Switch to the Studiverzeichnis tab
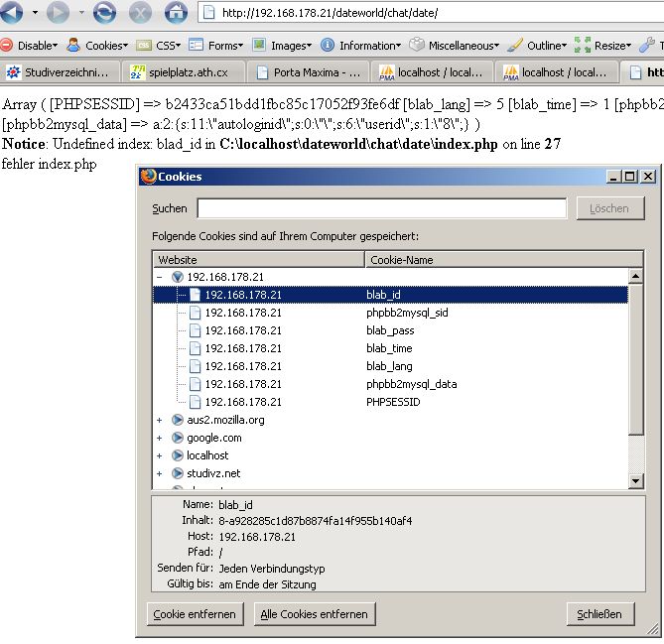664x644 pixels. point(60,72)
